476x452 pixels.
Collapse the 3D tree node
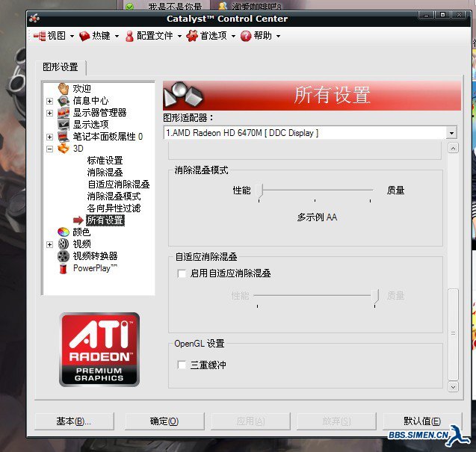50,149
